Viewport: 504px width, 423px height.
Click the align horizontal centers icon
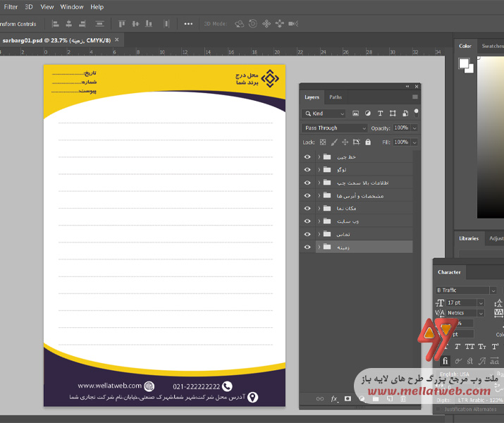click(69, 24)
